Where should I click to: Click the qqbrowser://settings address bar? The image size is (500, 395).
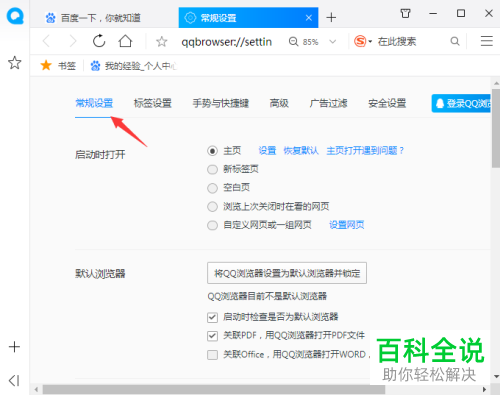(227, 42)
